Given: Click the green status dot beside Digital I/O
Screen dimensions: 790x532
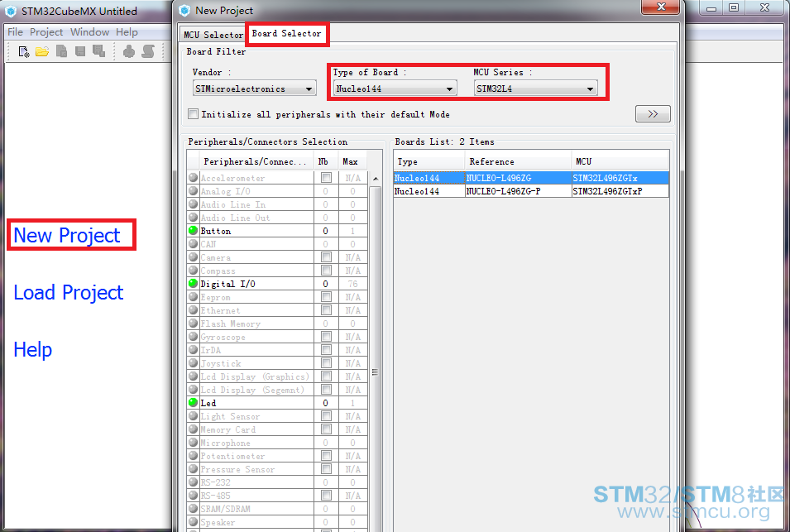Looking at the screenshot, I should click(193, 284).
